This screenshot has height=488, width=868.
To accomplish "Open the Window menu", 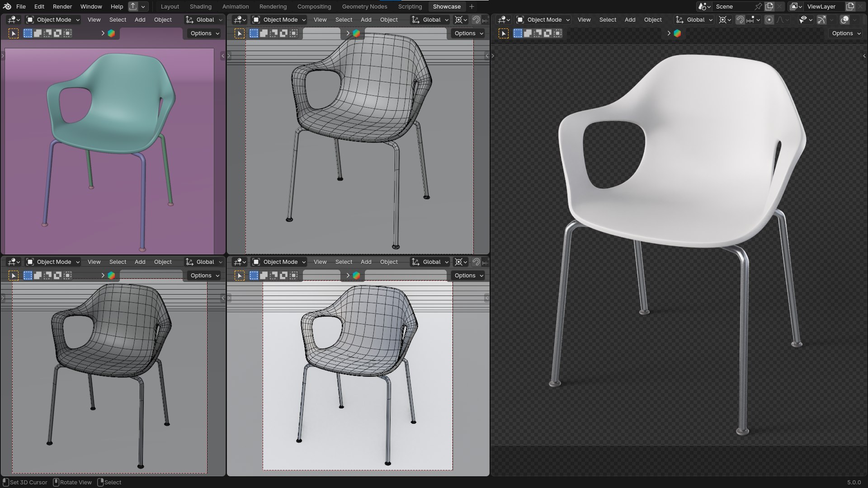I will tap(91, 6).
